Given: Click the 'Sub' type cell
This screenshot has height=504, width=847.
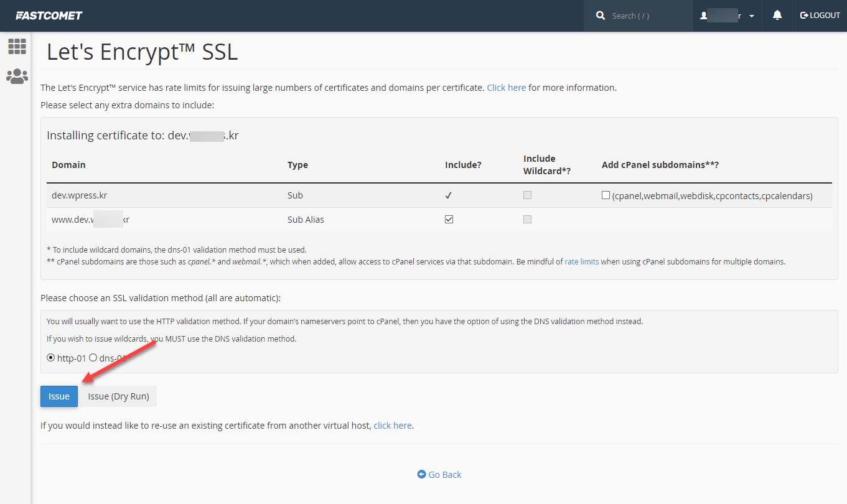Looking at the screenshot, I should (x=295, y=195).
